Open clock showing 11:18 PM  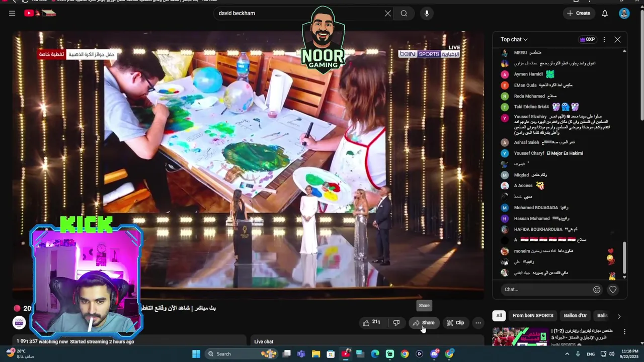coord(630,354)
